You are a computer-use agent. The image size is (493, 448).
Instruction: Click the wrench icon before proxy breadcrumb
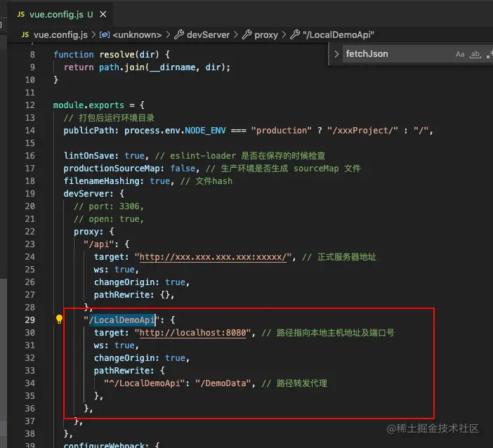point(246,34)
